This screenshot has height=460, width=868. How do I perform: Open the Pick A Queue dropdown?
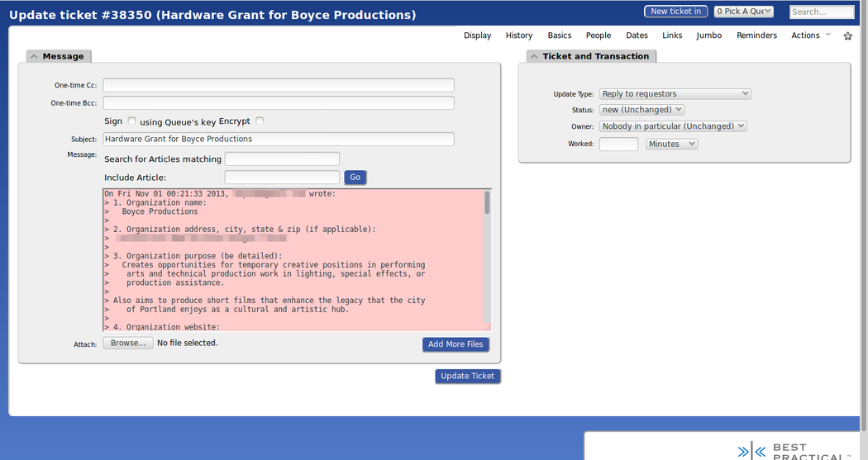pyautogui.click(x=744, y=12)
